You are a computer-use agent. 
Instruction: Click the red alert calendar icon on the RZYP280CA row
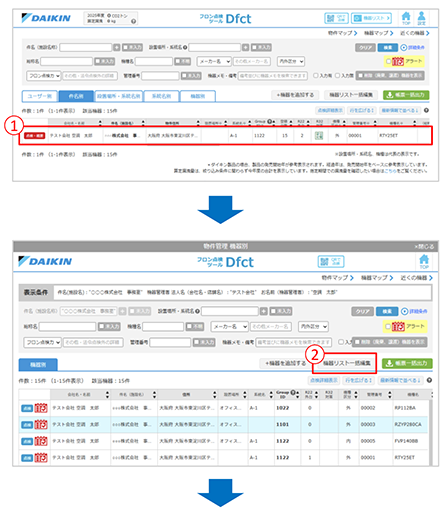[x=41, y=424]
